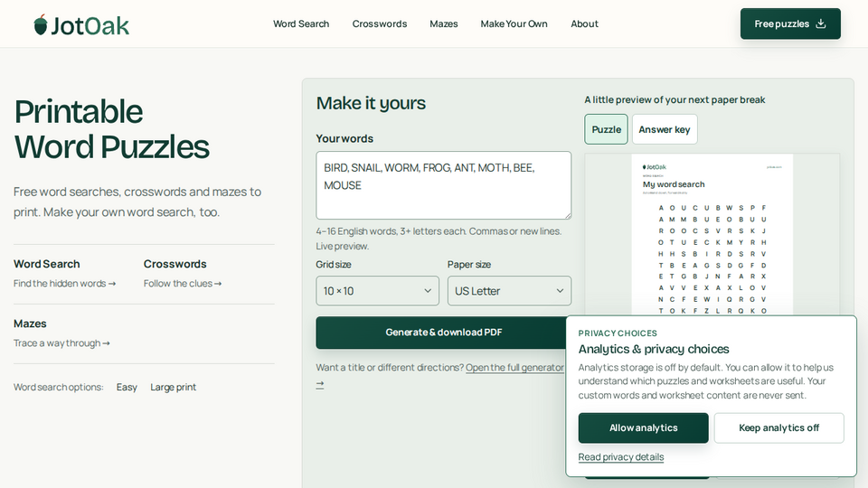Image resolution: width=868 pixels, height=488 pixels.
Task: Click the Free puzzles button
Action: coord(790,23)
